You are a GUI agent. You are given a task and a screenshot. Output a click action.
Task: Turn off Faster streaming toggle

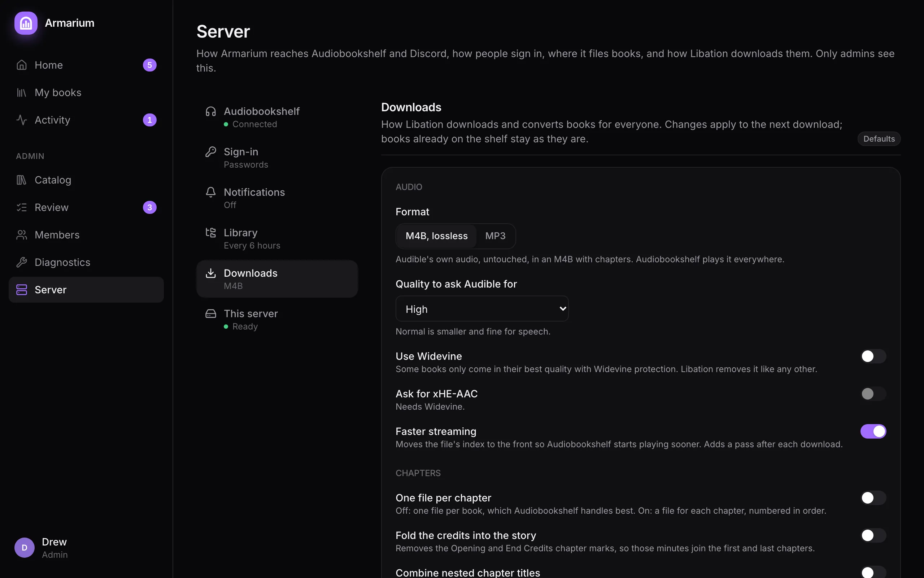tap(873, 431)
